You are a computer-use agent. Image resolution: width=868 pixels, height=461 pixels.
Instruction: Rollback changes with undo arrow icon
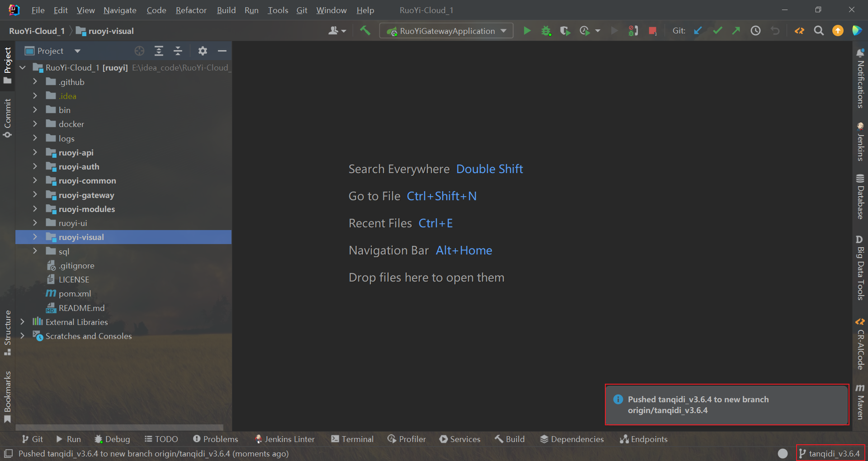point(775,31)
